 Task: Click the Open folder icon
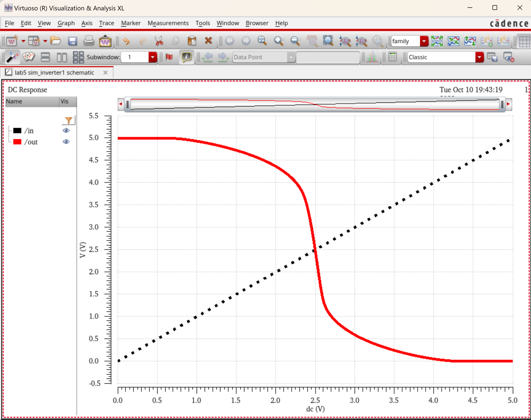point(55,40)
